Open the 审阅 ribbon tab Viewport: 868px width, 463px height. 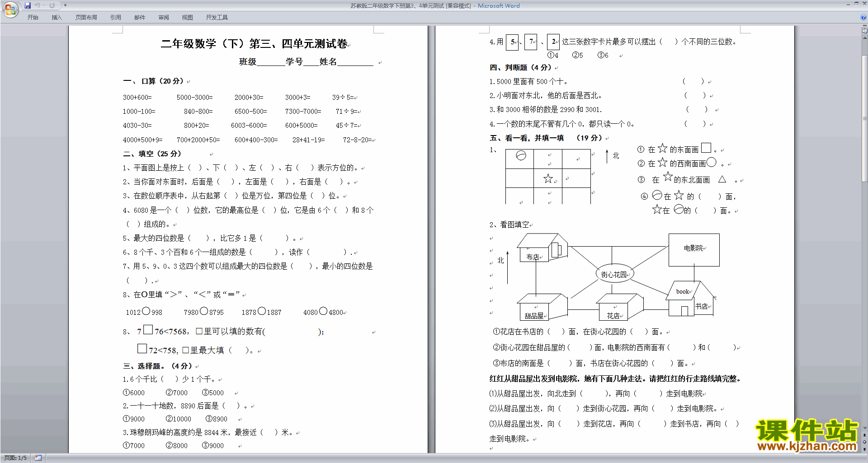(164, 17)
